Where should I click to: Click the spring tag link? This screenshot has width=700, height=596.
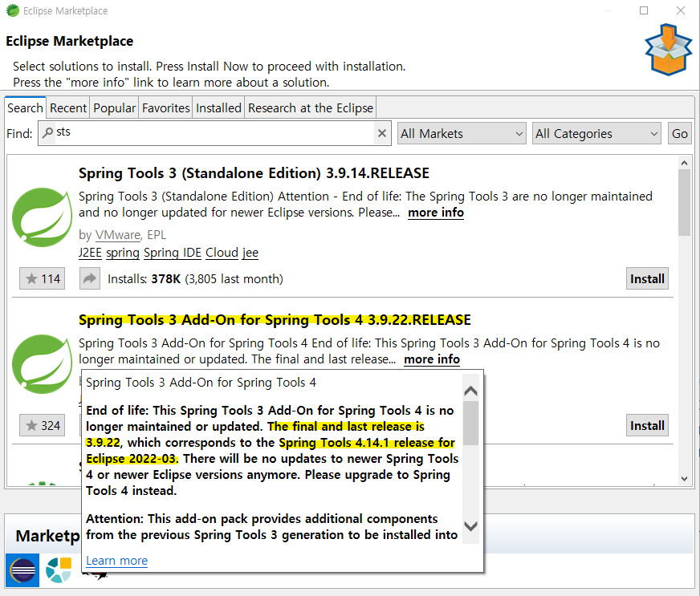point(123,253)
